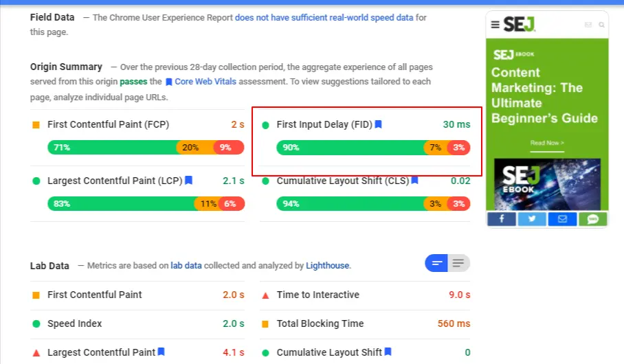Click the '2.1 s' LCP value

[x=234, y=181]
